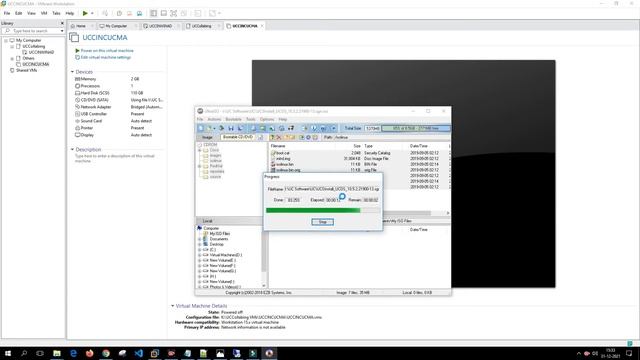Click the red X delete icon in UltraISO image toolbar

[x=279, y=138]
